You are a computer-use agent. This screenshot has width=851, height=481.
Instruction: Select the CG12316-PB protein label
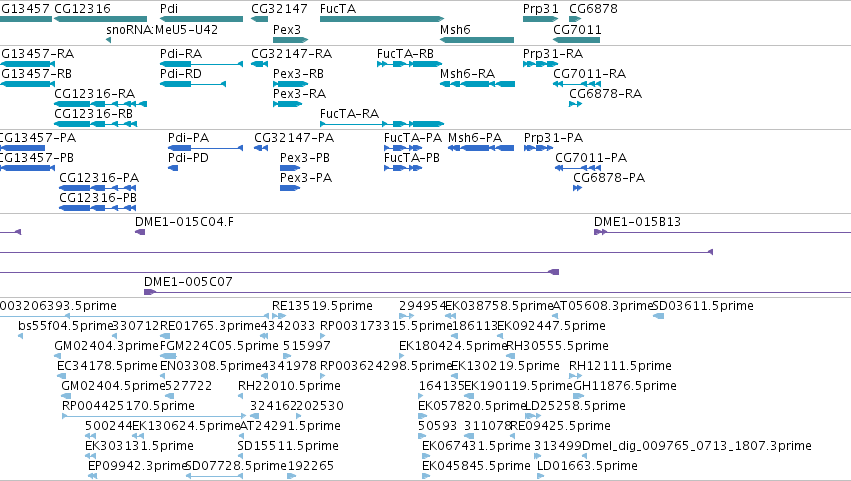coord(98,198)
